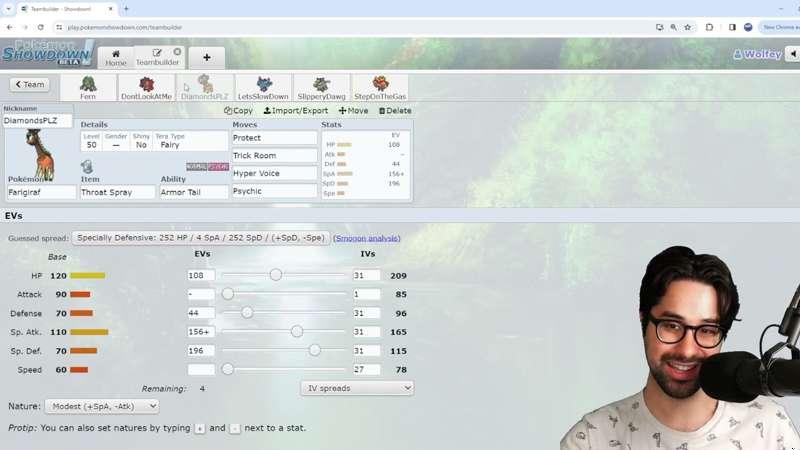Click the Speed IV field showing 27
The height and width of the screenshot is (450, 800).
coord(366,369)
